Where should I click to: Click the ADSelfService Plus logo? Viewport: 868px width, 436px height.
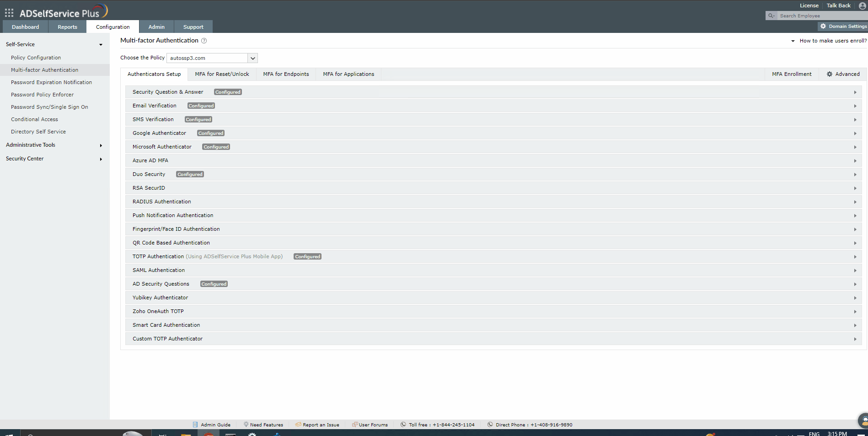coord(64,11)
